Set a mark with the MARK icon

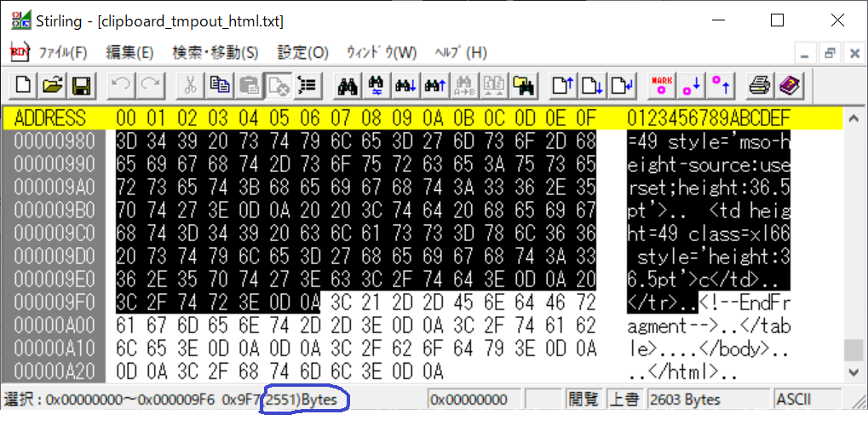(x=662, y=85)
